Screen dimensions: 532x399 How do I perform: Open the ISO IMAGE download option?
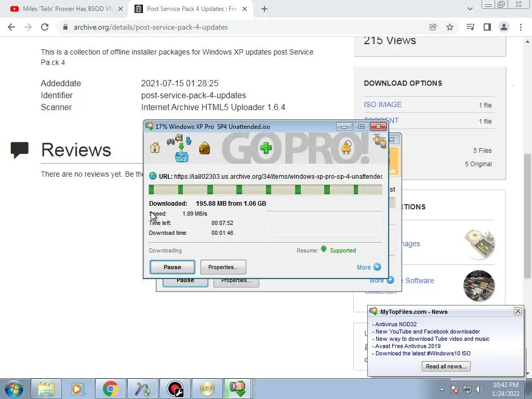point(383,104)
